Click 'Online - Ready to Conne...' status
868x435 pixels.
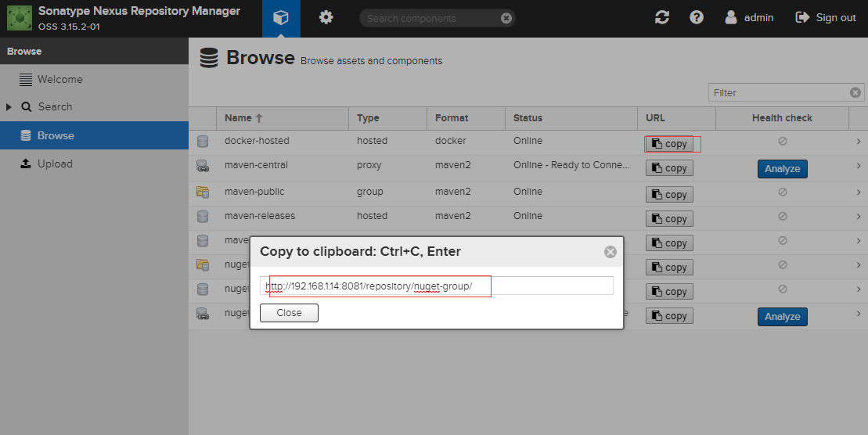(571, 165)
